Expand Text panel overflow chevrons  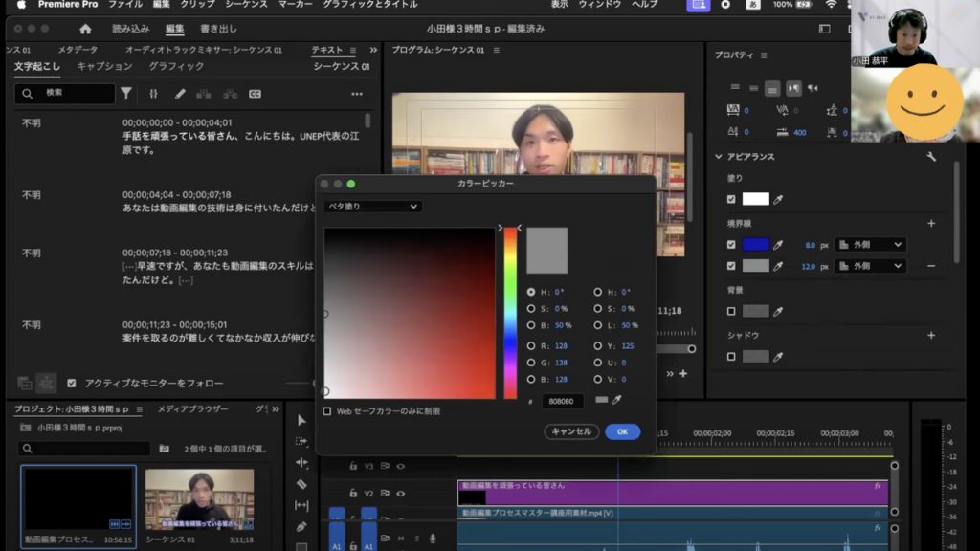click(x=373, y=50)
